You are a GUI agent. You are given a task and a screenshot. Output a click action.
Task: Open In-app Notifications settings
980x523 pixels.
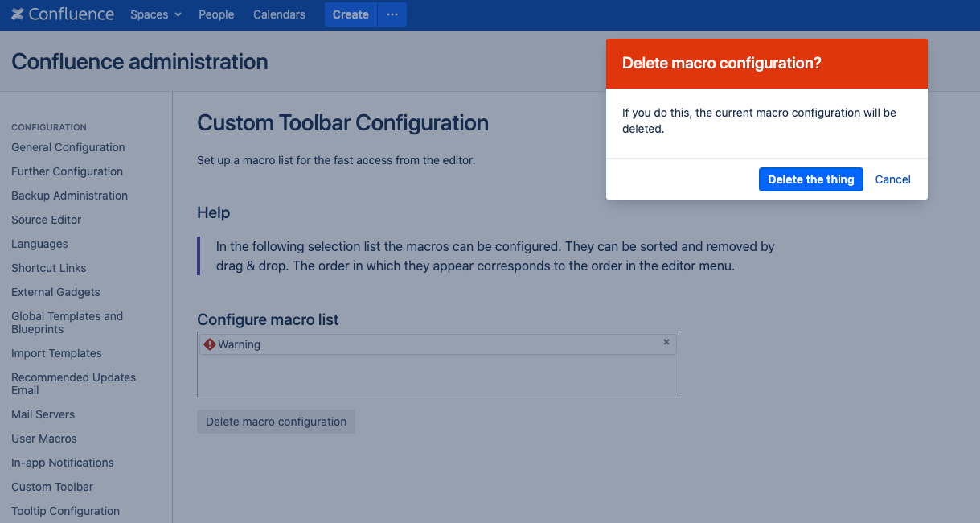[63, 463]
